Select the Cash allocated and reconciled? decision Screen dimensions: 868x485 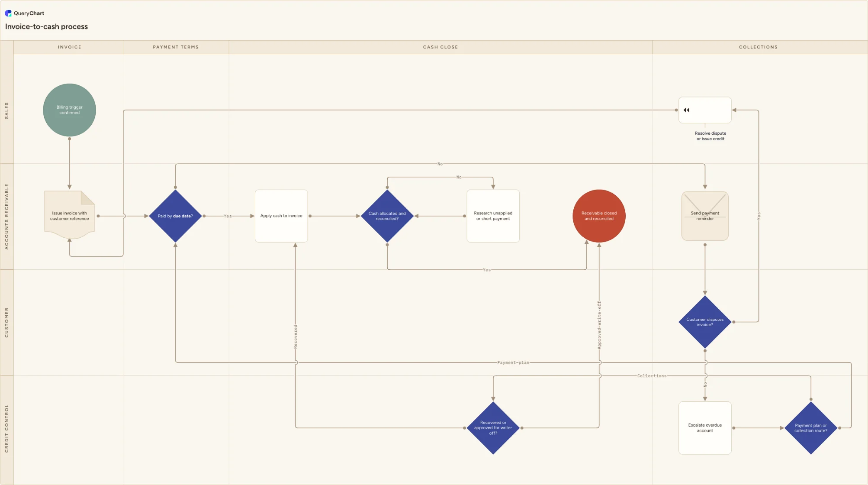tap(387, 216)
